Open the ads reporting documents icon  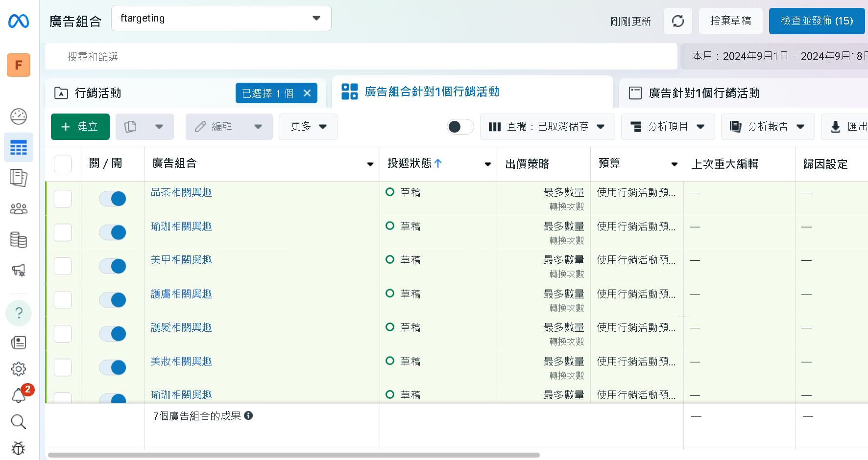click(x=19, y=178)
